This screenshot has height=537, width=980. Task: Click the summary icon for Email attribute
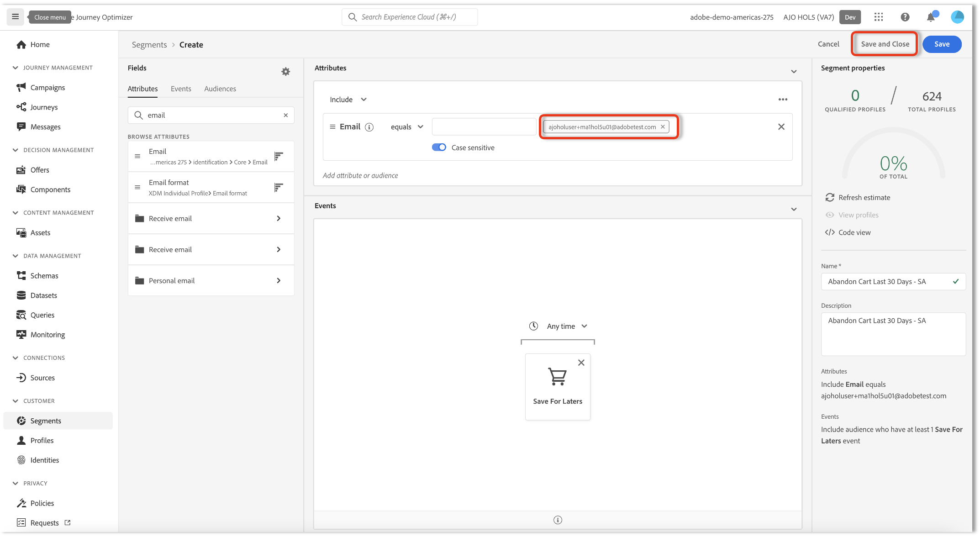(x=279, y=157)
